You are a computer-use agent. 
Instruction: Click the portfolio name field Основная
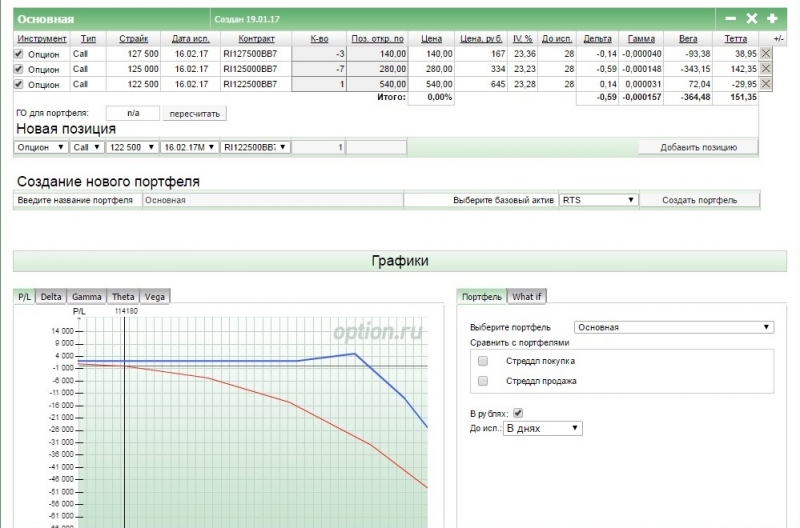272,200
